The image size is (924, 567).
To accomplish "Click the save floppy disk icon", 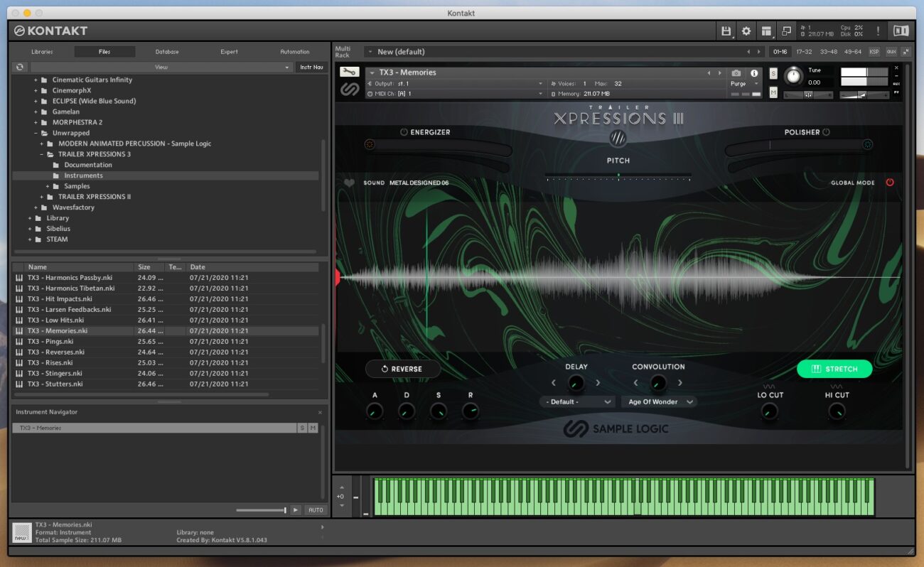I will [x=726, y=31].
